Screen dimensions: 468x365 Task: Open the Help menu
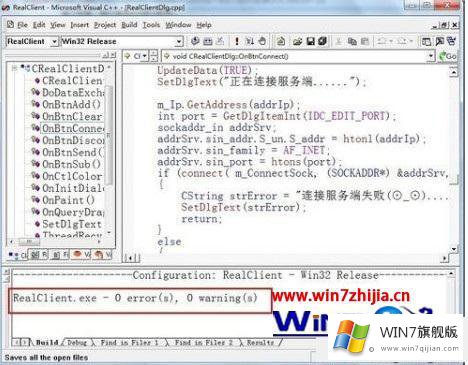click(204, 25)
